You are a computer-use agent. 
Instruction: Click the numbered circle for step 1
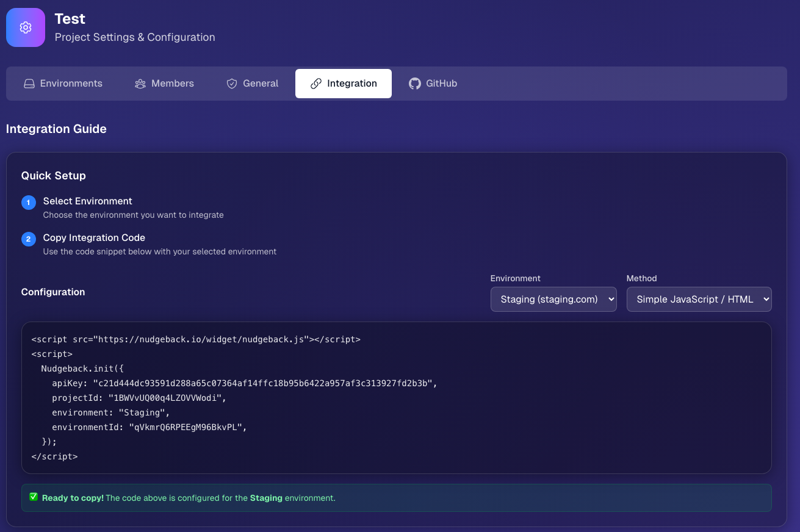[x=28, y=202]
